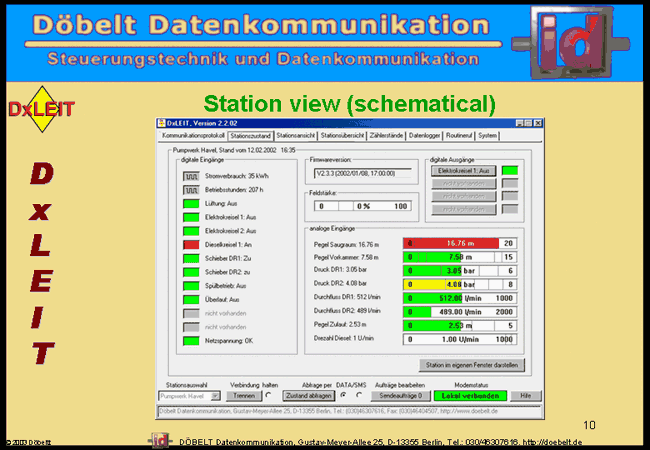Click the Netzspannung: OK label
The width and height of the screenshot is (650, 450).
tap(229, 341)
